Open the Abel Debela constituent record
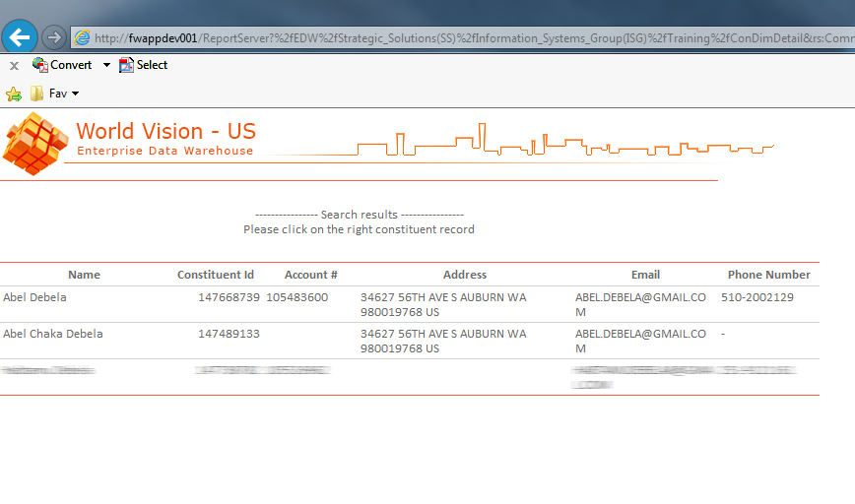This screenshot has width=855, height=504. pyautogui.click(x=34, y=297)
